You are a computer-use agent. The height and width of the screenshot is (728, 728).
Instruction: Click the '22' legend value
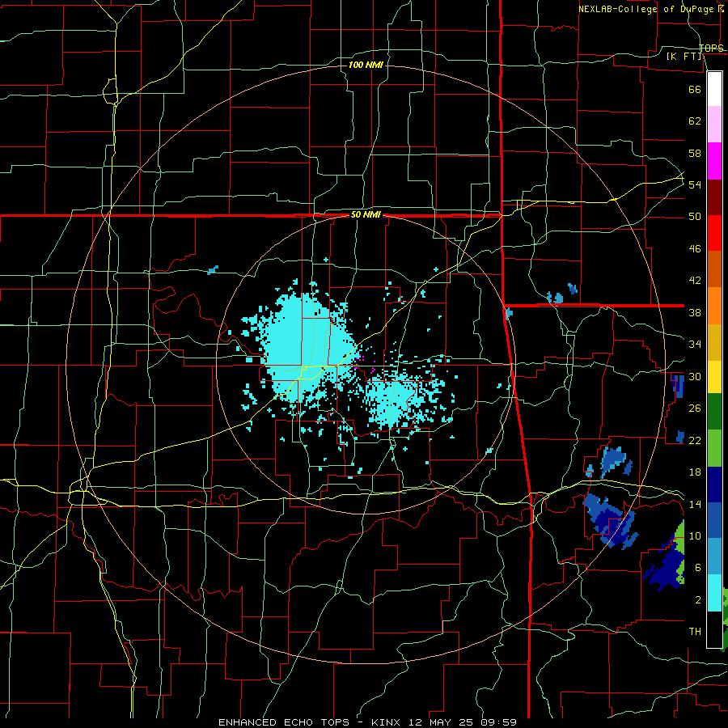pyautogui.click(x=695, y=440)
